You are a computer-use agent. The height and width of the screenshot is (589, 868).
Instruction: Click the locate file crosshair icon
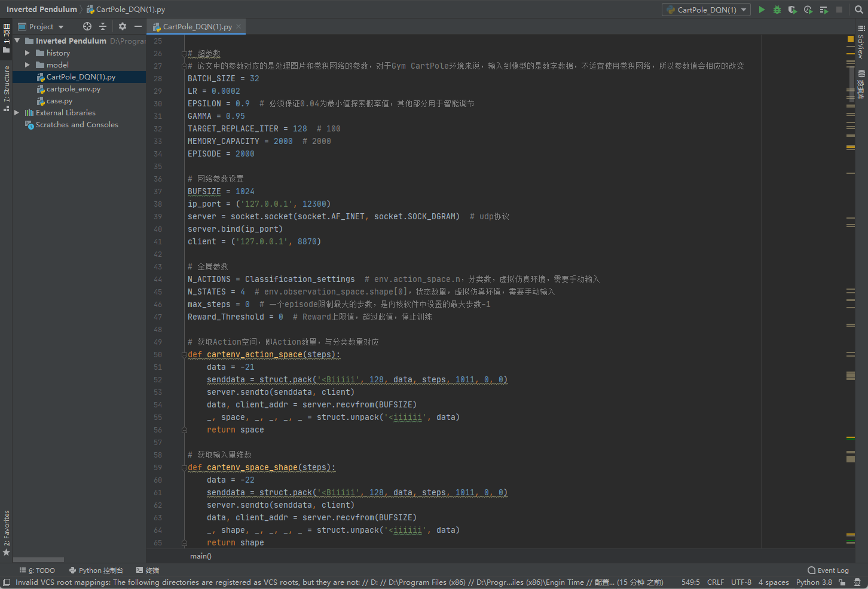click(87, 26)
